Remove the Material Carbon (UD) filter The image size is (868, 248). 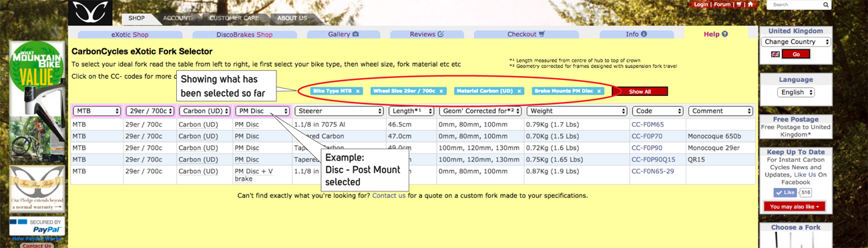pos(519,91)
